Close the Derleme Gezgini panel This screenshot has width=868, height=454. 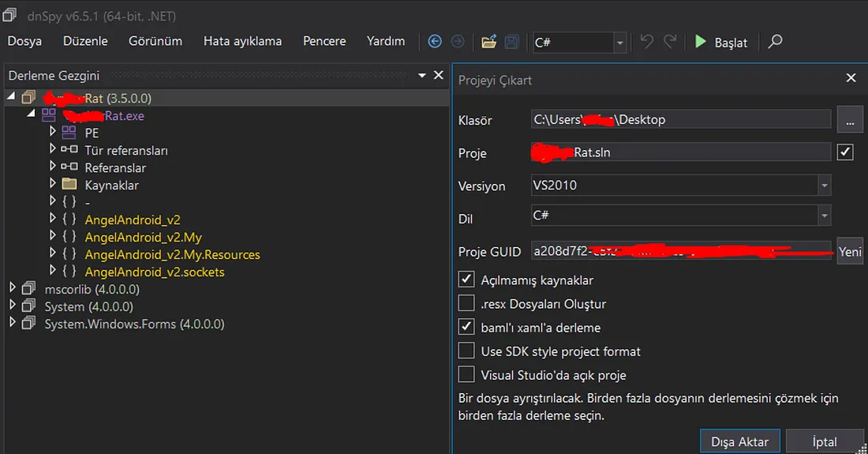click(439, 75)
